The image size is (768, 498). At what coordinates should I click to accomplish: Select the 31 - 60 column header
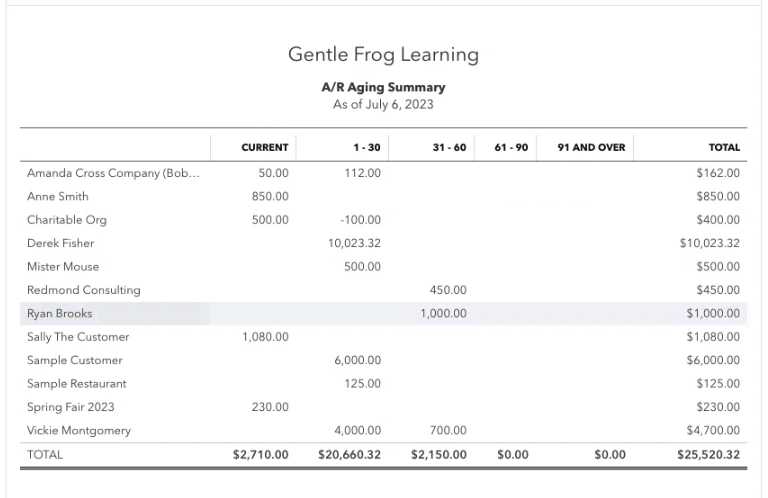tap(449, 147)
